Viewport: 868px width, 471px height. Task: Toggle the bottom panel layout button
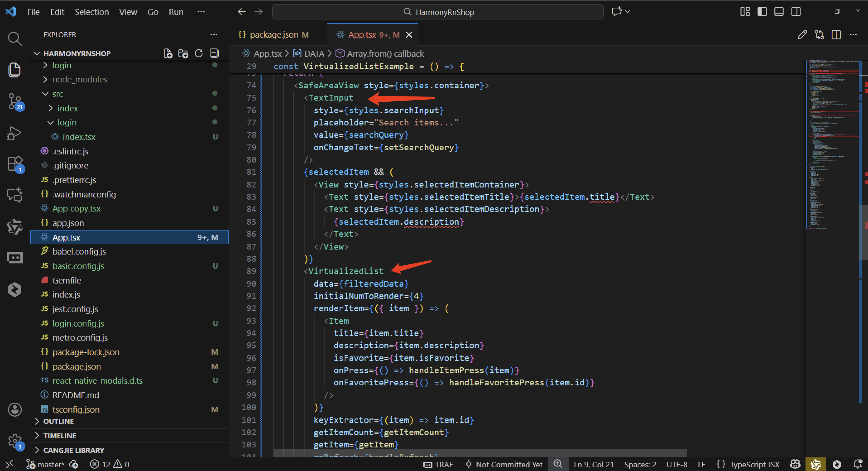[779, 12]
